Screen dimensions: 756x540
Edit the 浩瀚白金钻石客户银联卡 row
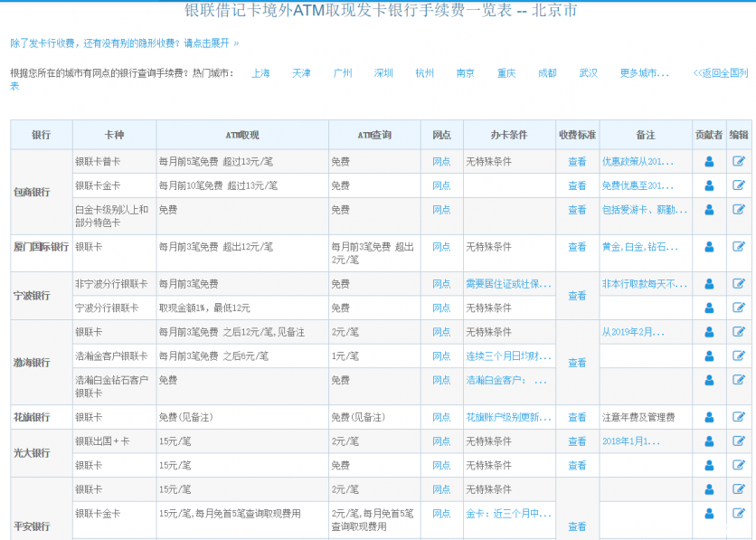[x=739, y=380]
